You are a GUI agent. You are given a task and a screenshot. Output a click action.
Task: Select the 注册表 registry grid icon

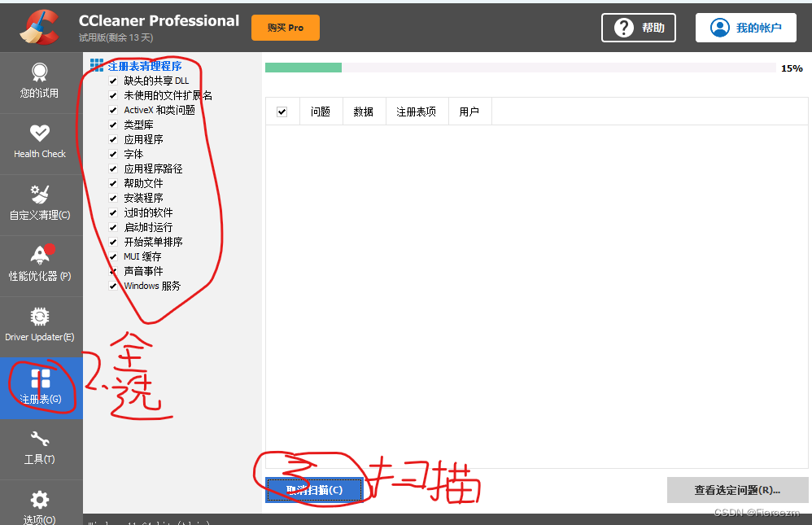point(41,378)
